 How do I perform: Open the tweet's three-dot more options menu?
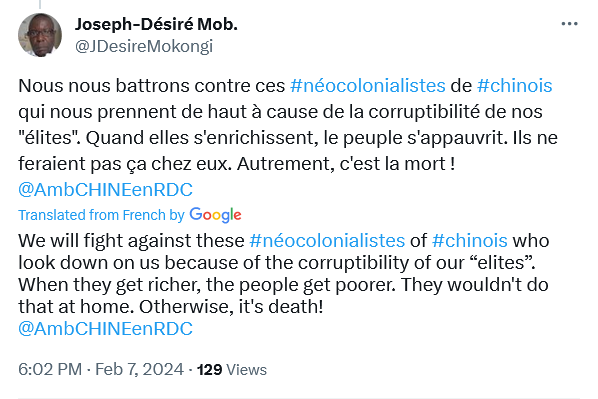tap(569, 24)
